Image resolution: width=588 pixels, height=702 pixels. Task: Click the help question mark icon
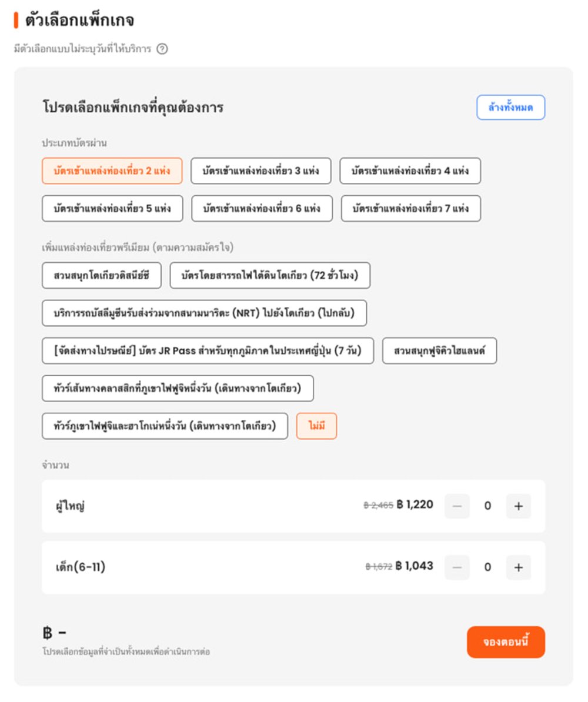[162, 49]
